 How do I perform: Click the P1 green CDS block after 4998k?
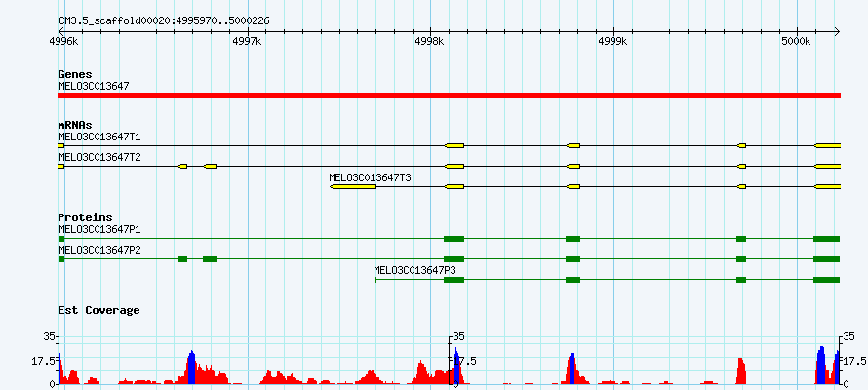click(454, 239)
